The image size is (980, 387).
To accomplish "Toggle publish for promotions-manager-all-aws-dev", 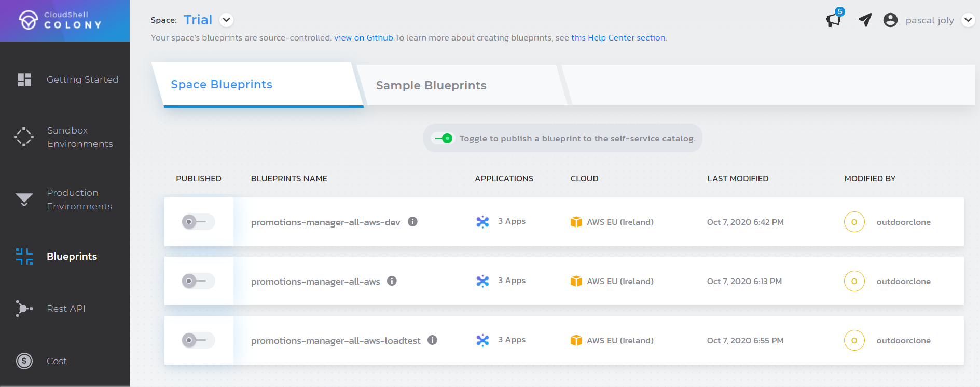I will 198,222.
